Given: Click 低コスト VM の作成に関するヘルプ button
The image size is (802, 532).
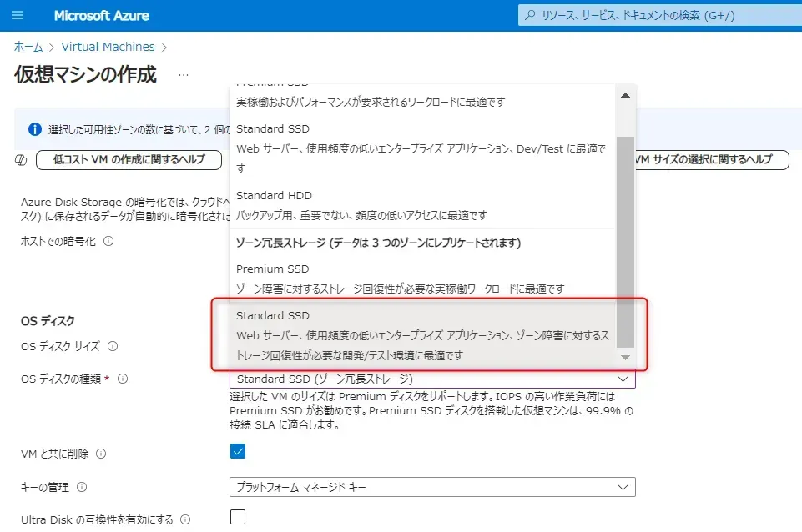Looking at the screenshot, I should coord(129,159).
